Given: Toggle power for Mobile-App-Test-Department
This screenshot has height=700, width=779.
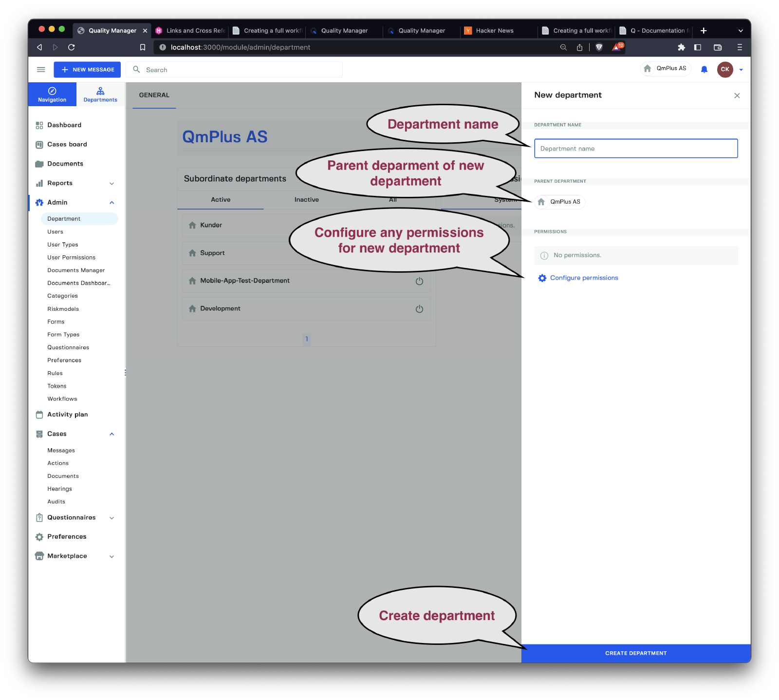Looking at the screenshot, I should point(419,281).
